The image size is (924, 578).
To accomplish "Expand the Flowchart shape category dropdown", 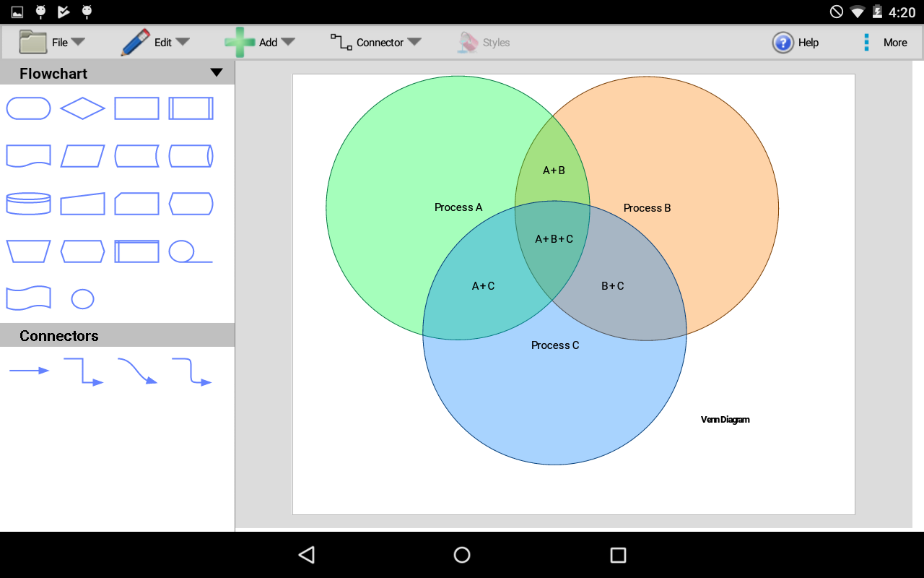I will (217, 73).
